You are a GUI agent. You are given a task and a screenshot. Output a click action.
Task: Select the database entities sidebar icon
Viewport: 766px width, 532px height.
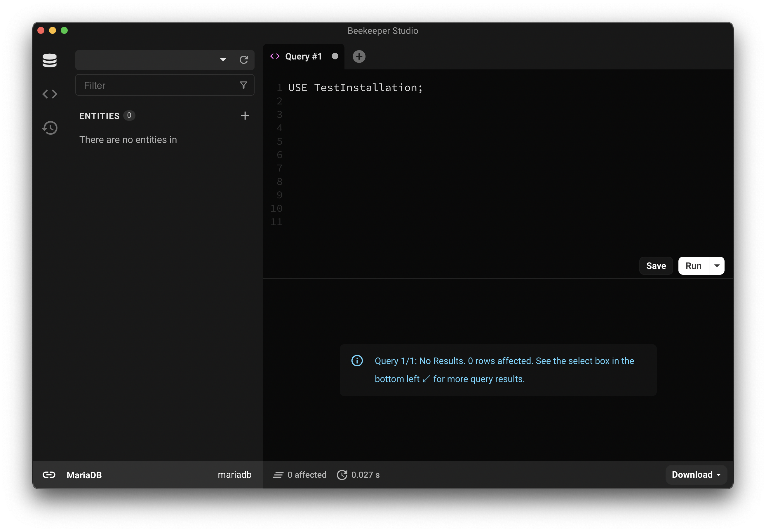point(49,61)
